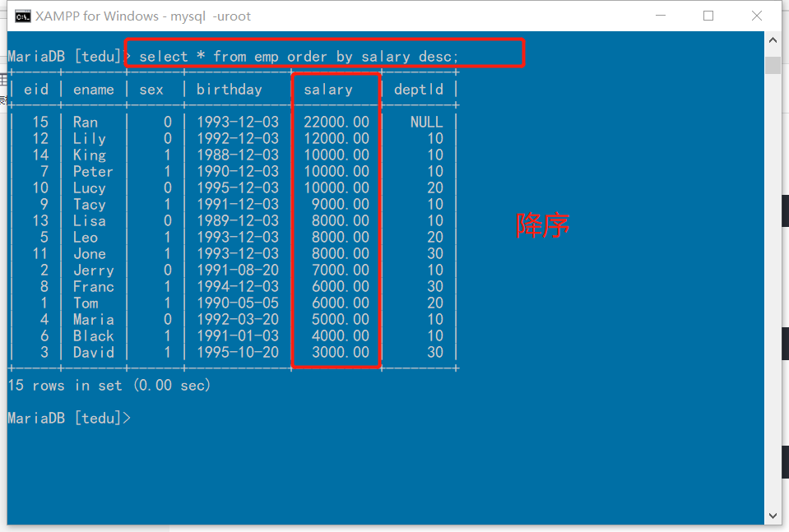The height and width of the screenshot is (532, 789).
Task: Click the name 'Lily' in the table
Action: [x=90, y=139]
